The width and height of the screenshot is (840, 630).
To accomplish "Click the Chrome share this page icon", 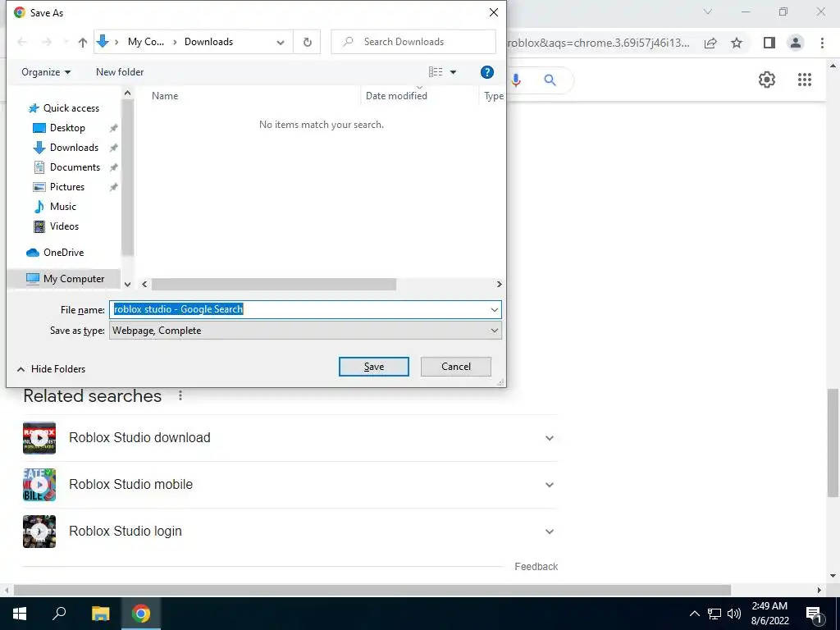I will tap(710, 43).
